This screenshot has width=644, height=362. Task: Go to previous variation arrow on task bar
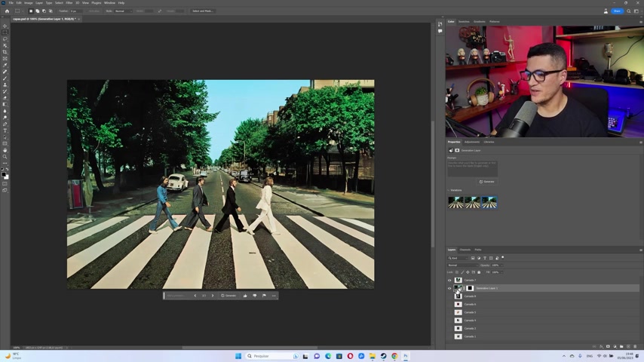pyautogui.click(x=195, y=296)
